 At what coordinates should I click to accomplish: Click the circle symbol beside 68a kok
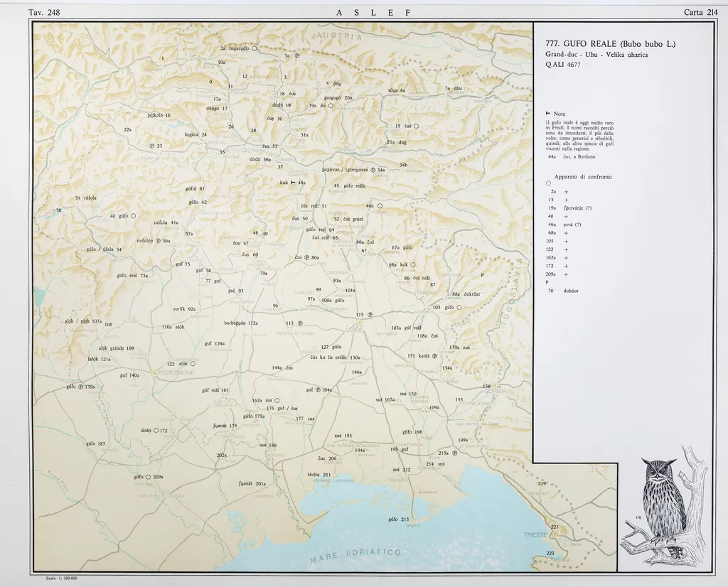pos(413,265)
